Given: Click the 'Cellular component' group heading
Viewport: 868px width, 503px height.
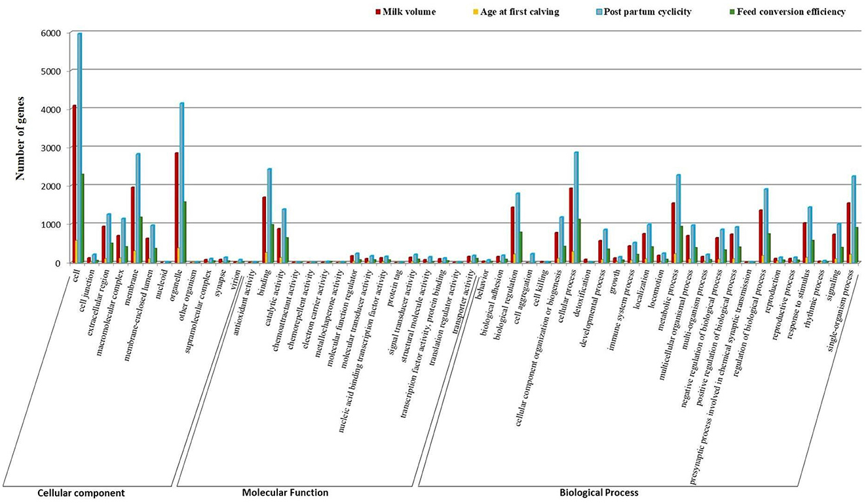Looking at the screenshot, I should [x=81, y=493].
